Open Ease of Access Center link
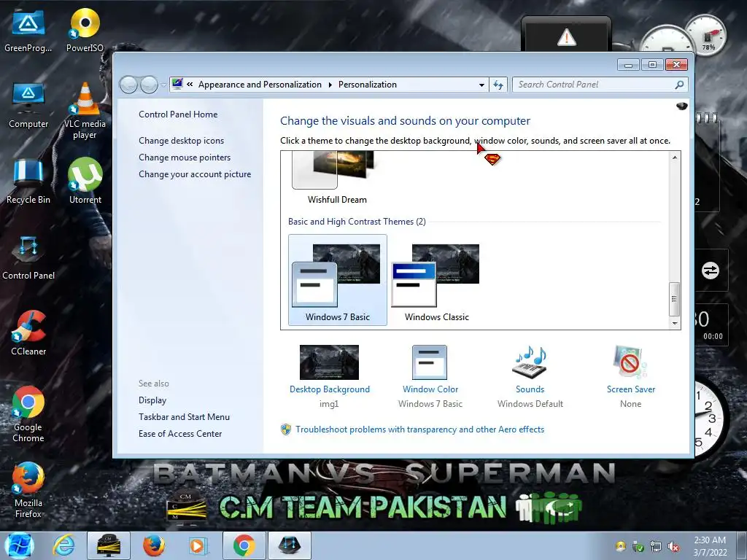This screenshot has width=747, height=560. [x=180, y=433]
